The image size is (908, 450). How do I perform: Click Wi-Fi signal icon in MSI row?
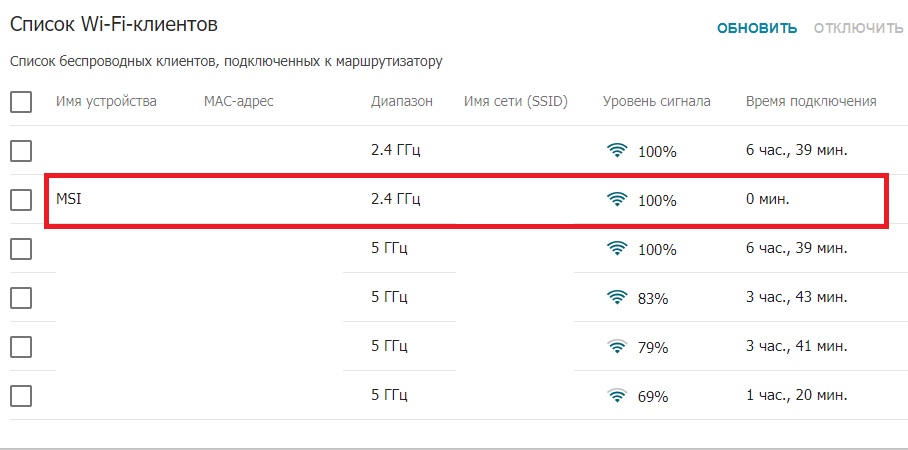tap(617, 200)
